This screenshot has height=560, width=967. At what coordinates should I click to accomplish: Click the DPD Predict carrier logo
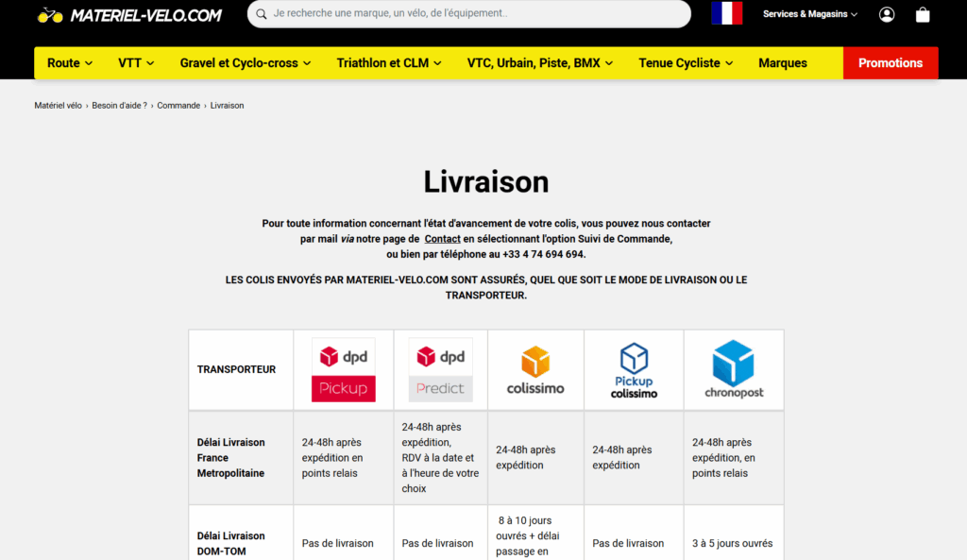pos(440,370)
